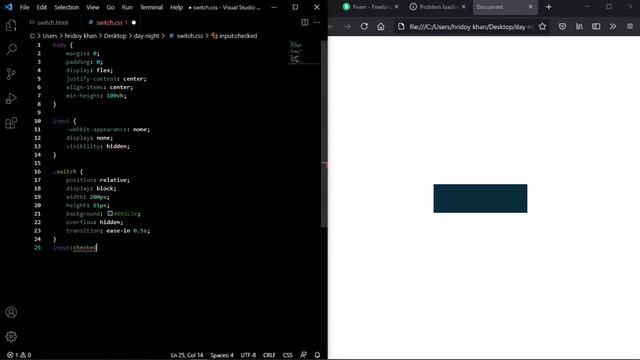Screen dimensions: 640x360
Task: Open the Run and Debug view
Action: (11, 98)
